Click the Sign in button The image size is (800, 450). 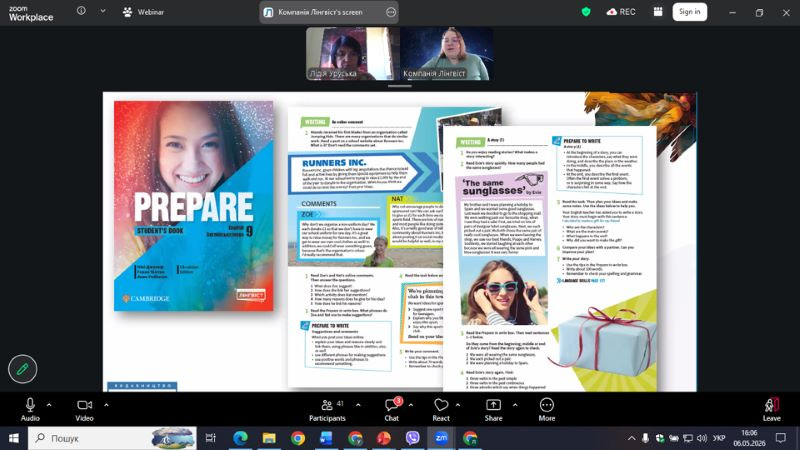(689, 12)
